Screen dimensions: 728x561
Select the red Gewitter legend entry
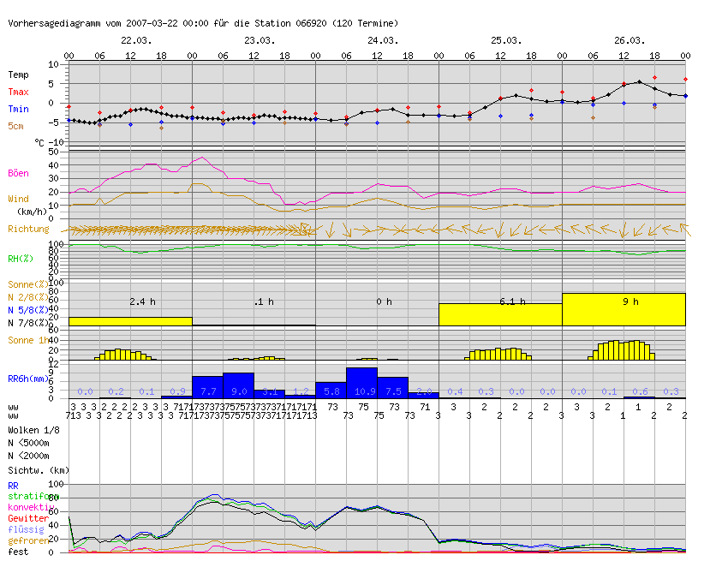point(27,518)
